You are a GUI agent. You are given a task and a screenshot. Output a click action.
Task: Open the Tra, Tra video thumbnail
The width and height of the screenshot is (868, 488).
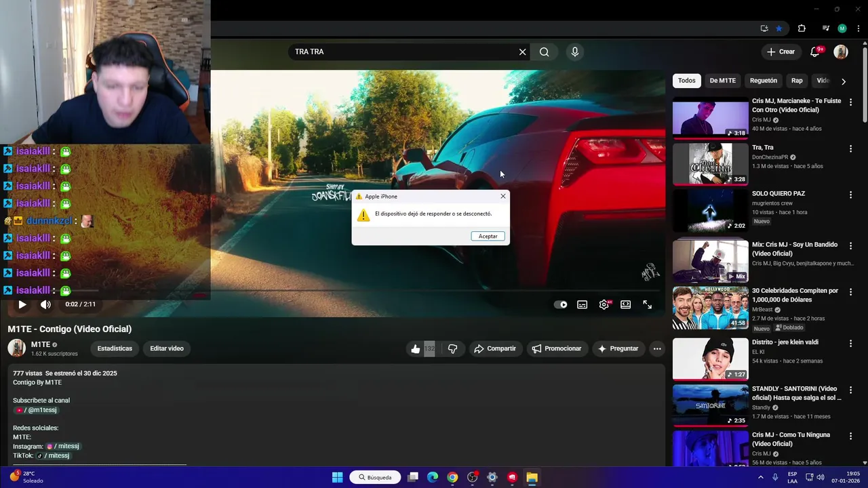pyautogui.click(x=710, y=163)
